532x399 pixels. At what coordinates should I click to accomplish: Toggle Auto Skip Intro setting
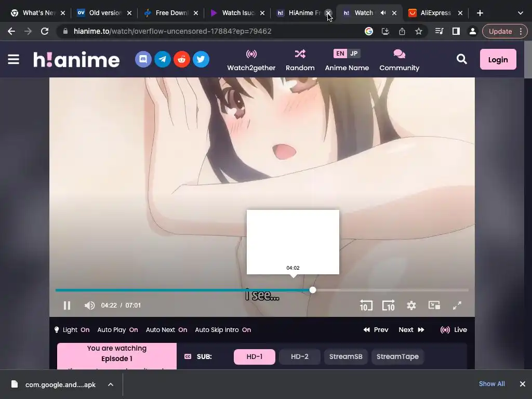point(223,330)
